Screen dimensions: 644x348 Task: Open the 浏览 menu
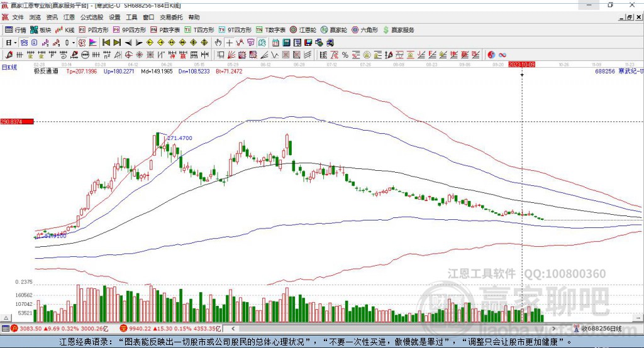(35, 17)
